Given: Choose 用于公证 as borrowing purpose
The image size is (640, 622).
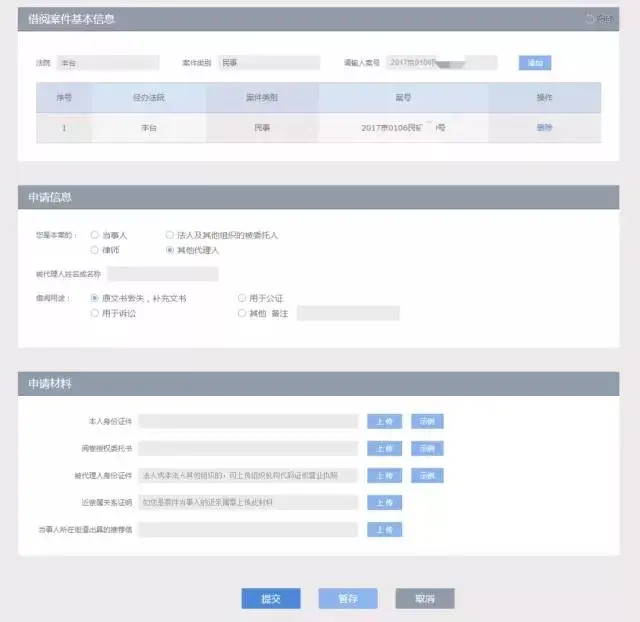Looking at the screenshot, I should [x=242, y=298].
